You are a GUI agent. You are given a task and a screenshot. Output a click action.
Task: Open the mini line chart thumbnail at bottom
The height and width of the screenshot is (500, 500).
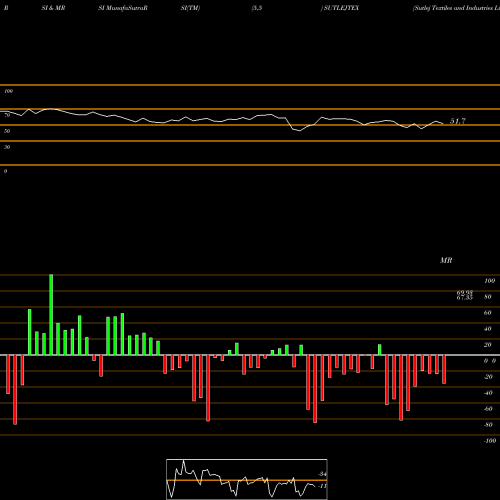(x=247, y=479)
